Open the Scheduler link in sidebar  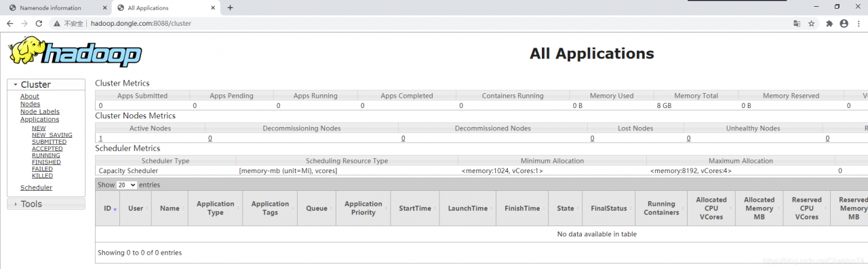coord(36,187)
